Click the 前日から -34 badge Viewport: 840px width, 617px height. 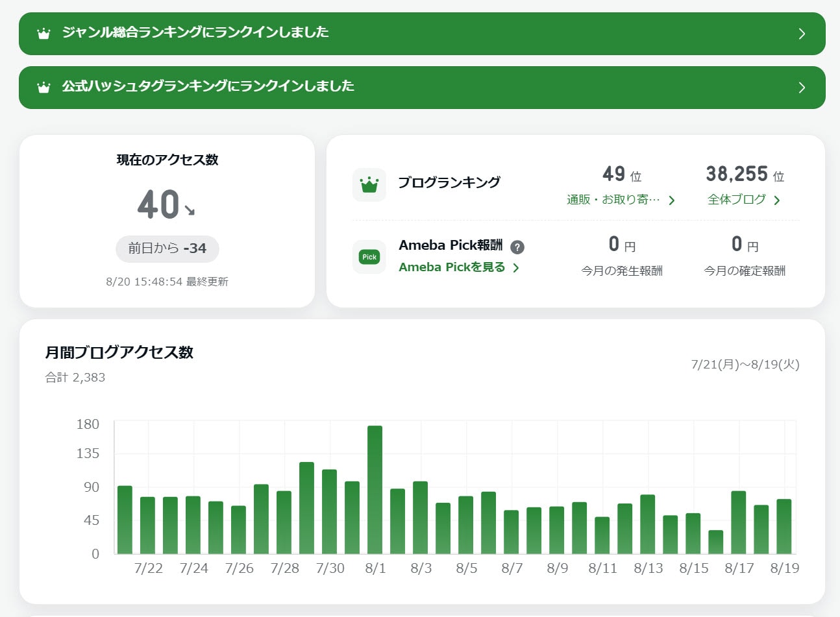pyautogui.click(x=167, y=248)
